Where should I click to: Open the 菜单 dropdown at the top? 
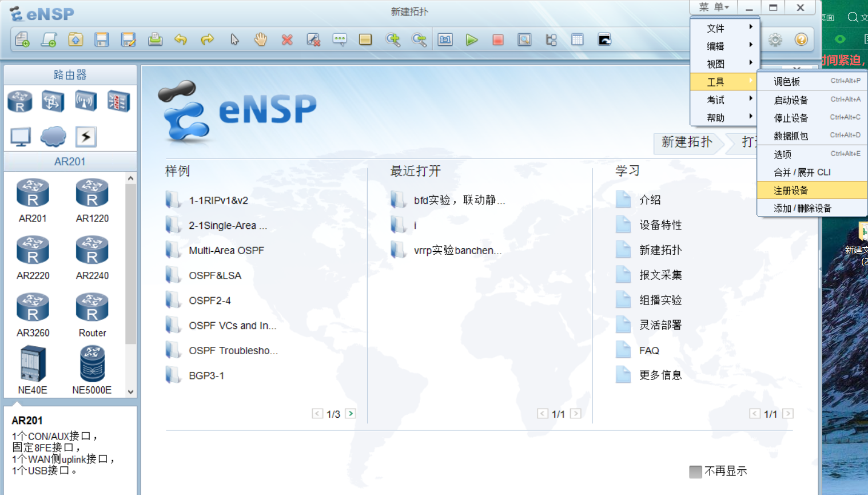[x=712, y=7]
